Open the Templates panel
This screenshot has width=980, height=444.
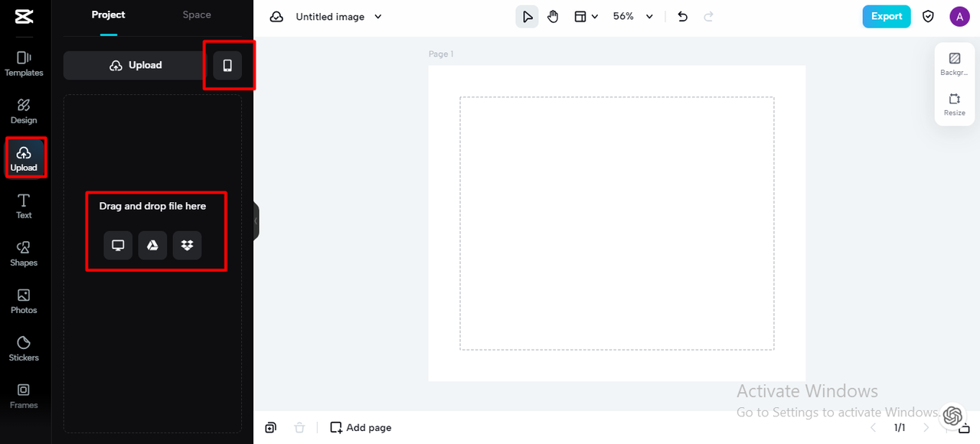coord(24,64)
